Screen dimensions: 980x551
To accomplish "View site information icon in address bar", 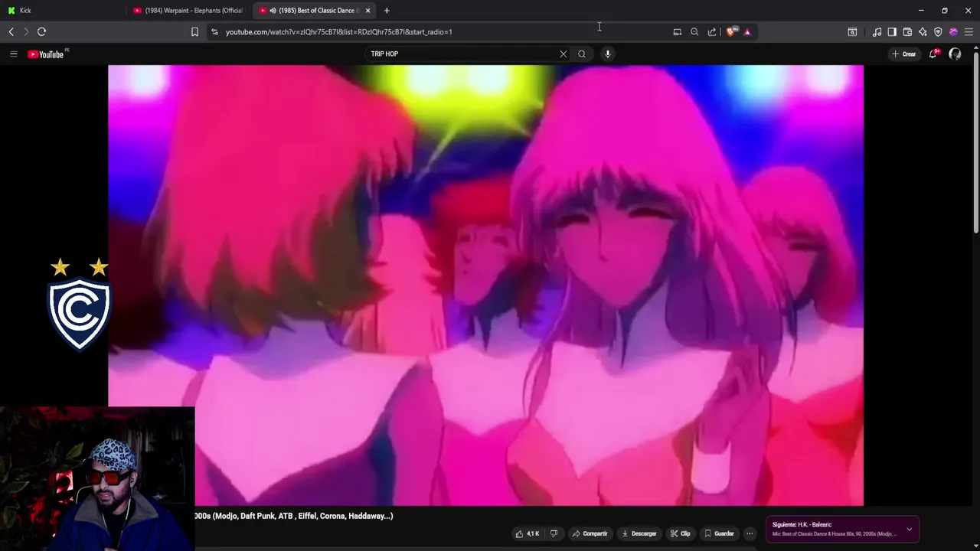I will pos(214,31).
